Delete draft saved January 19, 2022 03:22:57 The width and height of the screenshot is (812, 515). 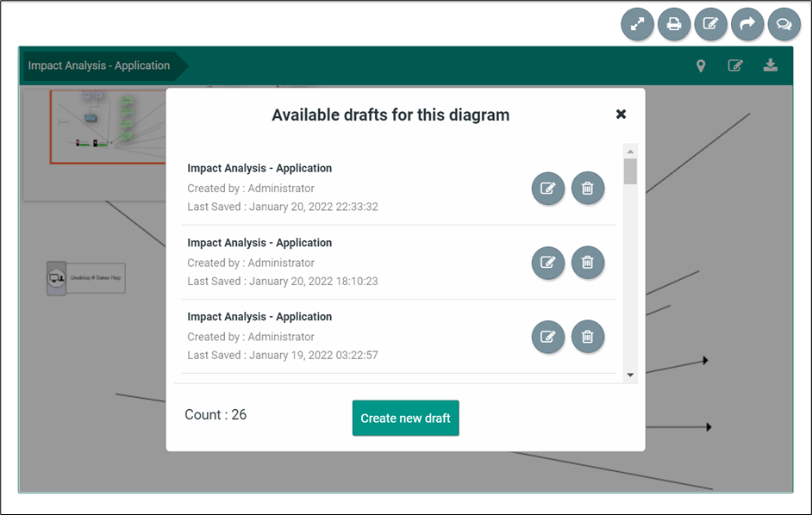[588, 337]
